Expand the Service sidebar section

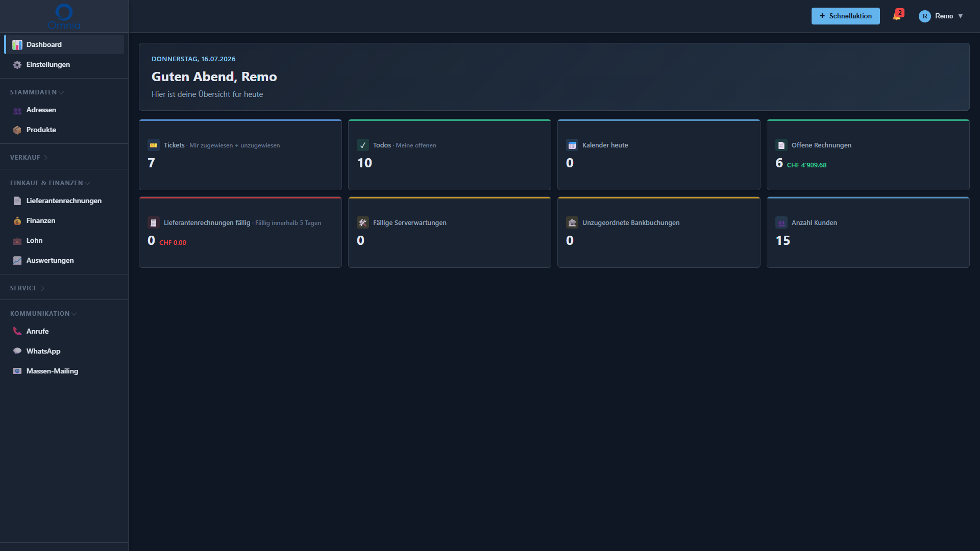(28, 288)
